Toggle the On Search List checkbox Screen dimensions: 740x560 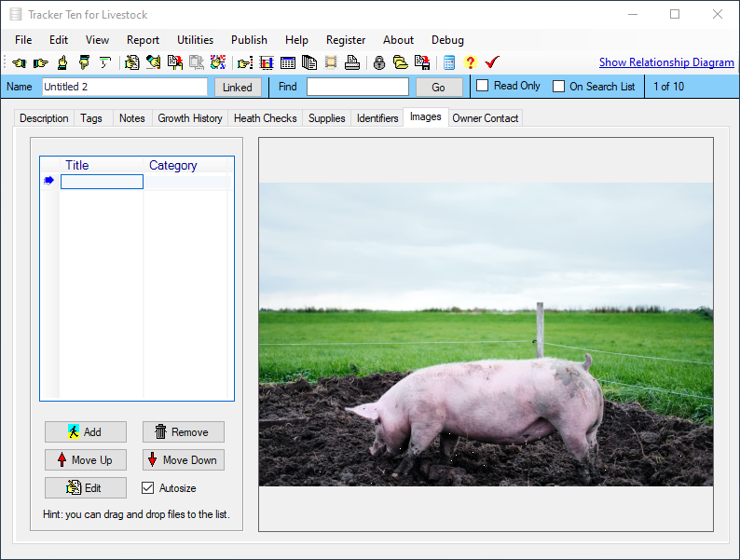(558, 87)
